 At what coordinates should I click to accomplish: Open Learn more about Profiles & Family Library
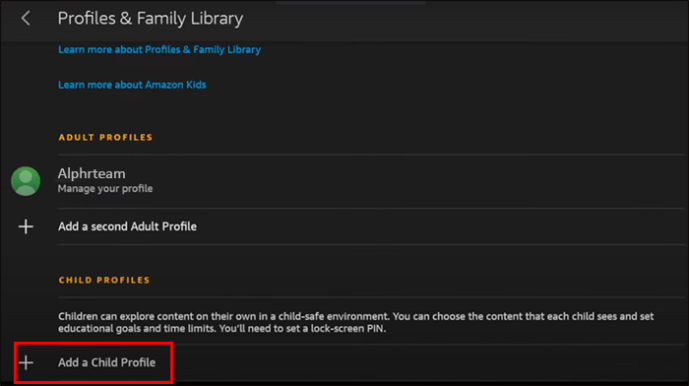point(160,50)
